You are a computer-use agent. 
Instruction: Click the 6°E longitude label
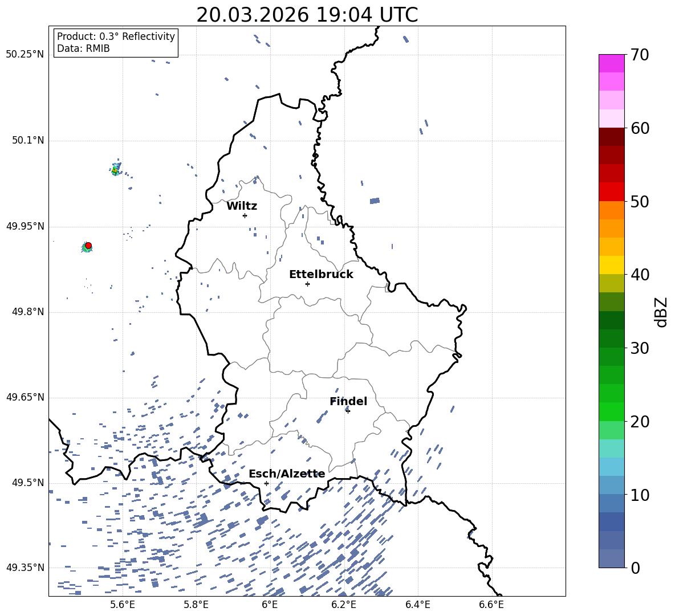(x=270, y=605)
